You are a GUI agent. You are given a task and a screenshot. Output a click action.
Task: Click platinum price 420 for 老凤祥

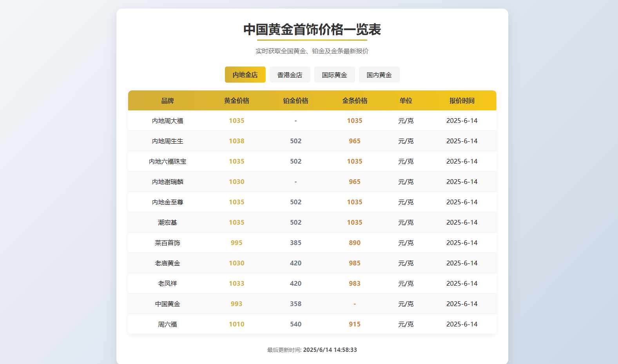[296, 283]
